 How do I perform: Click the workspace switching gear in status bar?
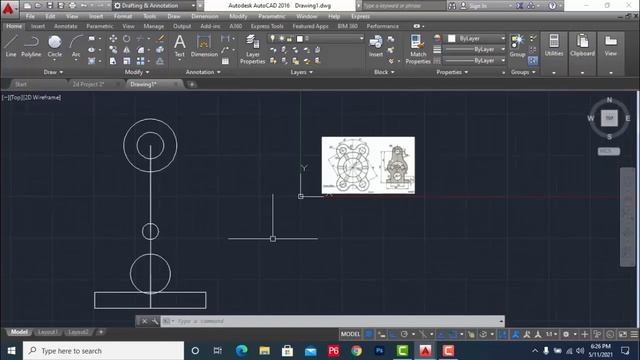tap(566, 334)
